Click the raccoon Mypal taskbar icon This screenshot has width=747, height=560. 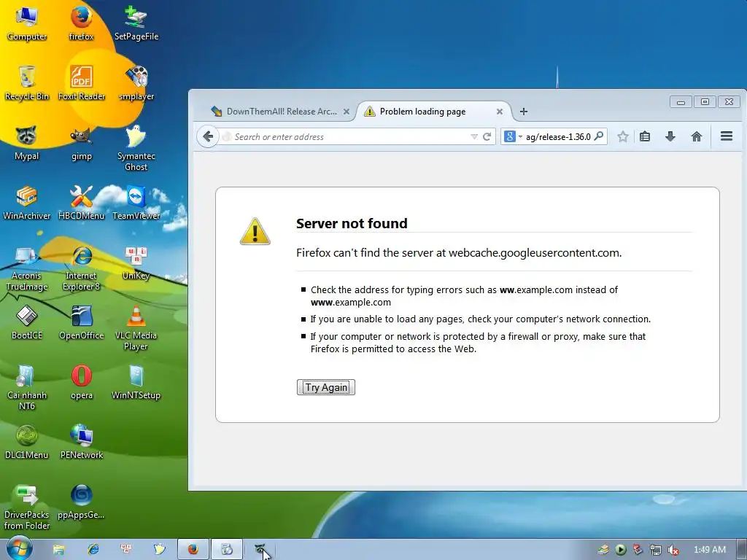pos(260,550)
